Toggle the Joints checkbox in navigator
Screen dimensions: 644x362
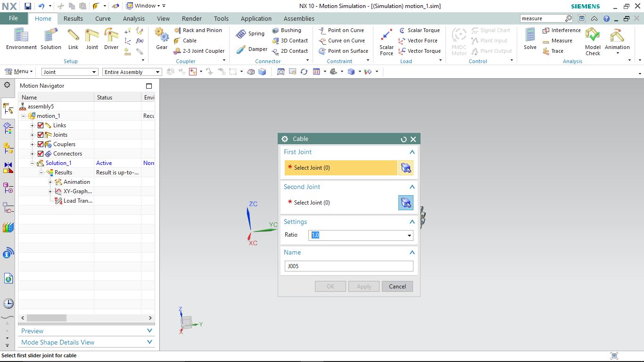tap(41, 135)
